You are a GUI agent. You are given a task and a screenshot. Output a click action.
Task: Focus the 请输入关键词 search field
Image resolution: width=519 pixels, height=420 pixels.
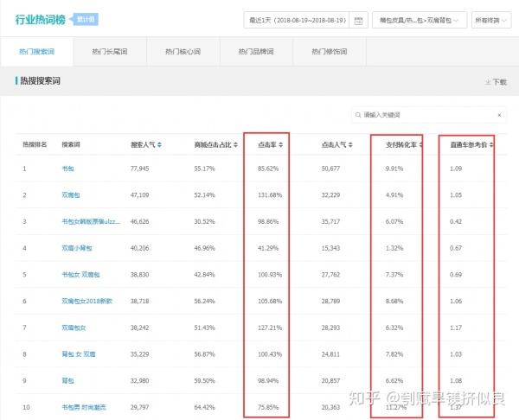click(x=429, y=115)
